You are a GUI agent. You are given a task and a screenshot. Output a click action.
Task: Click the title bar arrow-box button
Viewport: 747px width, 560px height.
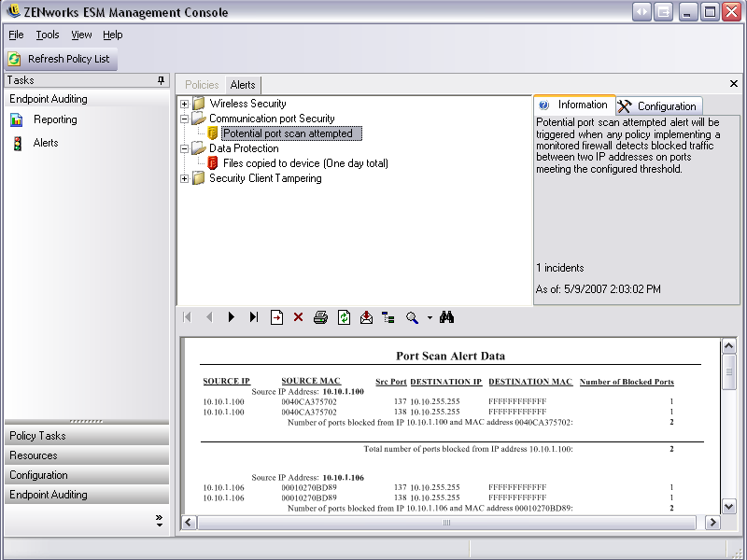pos(663,11)
